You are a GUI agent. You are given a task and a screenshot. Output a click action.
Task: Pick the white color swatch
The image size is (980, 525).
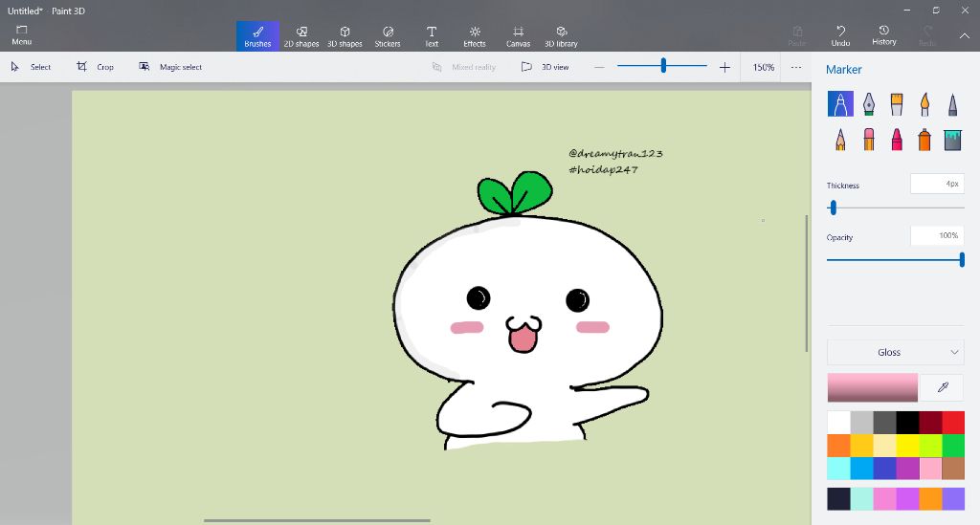(x=838, y=423)
